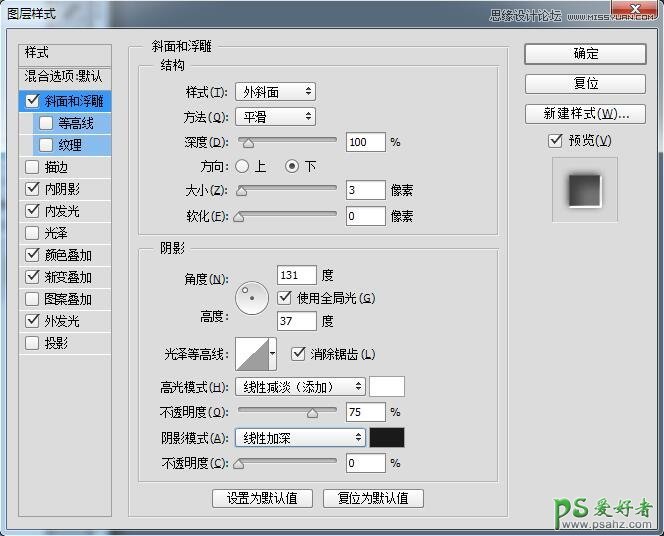The image size is (664, 536).
Task: Open the 样式 dropdown showing 外斜面
Action: (275, 92)
